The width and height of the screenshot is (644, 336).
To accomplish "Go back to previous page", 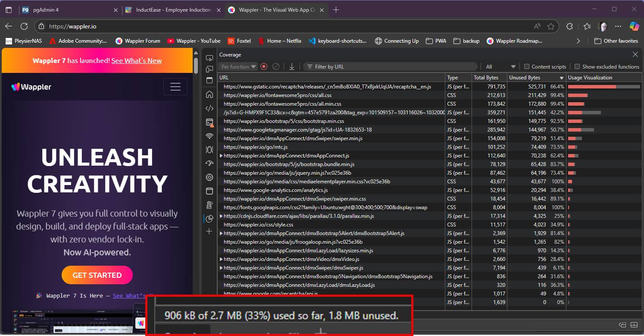I will [9, 26].
